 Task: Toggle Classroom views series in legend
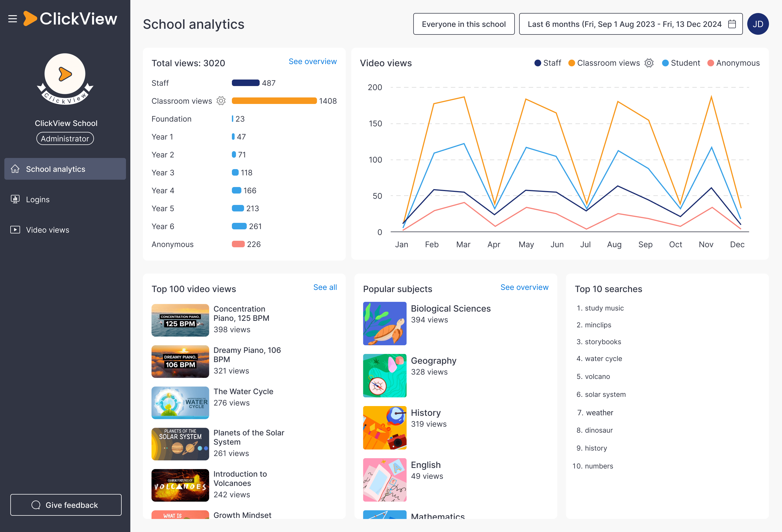[604, 63]
